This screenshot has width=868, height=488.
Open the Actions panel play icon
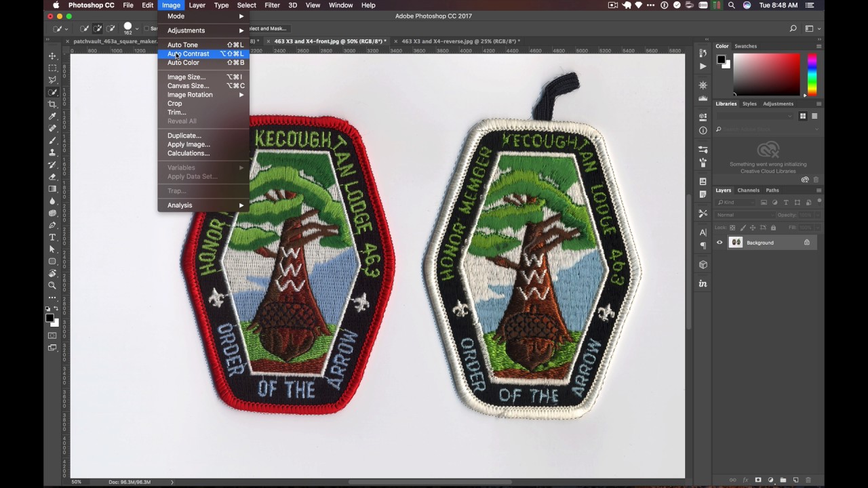[703, 66]
